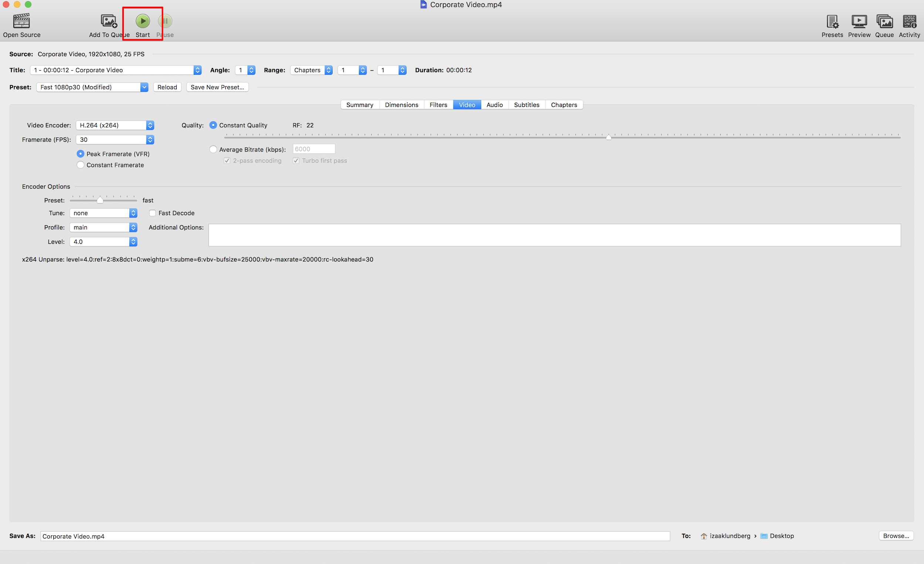Click the Browse... destination button
The width and height of the screenshot is (924, 564).
(896, 536)
